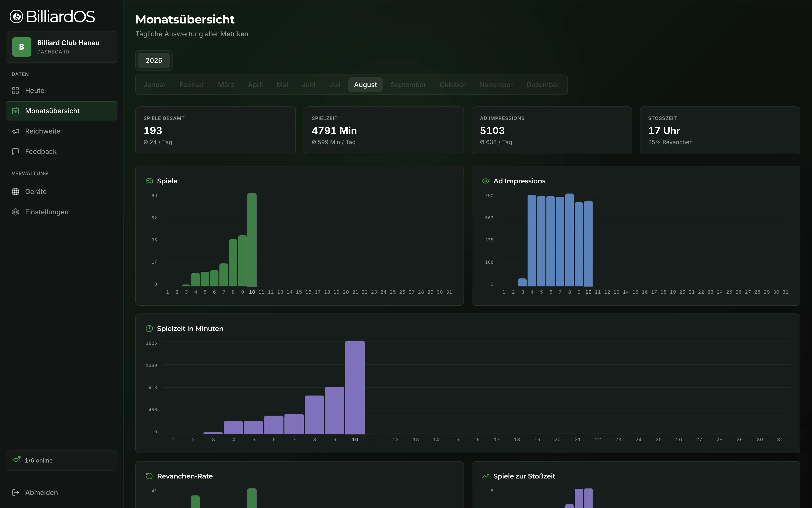Screen dimensions: 812x508
Task: Click the Feedback speech bubble icon
Action: click(x=15, y=151)
